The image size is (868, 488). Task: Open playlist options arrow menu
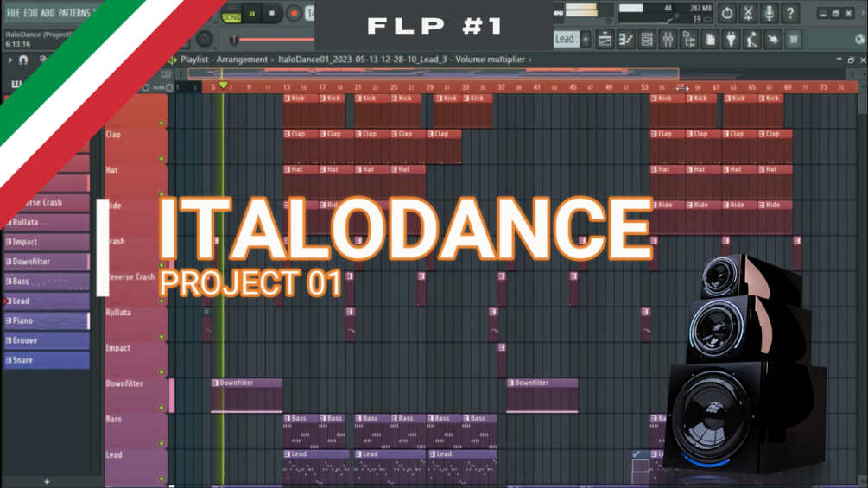pos(10,60)
